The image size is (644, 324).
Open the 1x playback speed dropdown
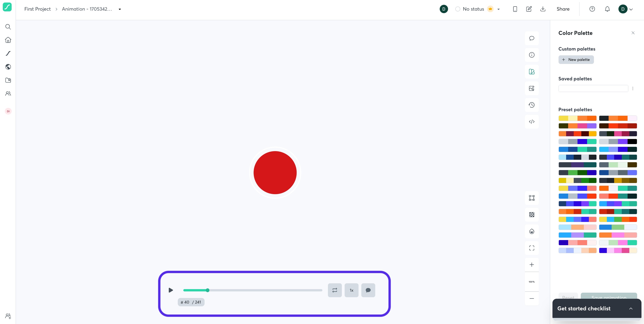[x=351, y=290]
